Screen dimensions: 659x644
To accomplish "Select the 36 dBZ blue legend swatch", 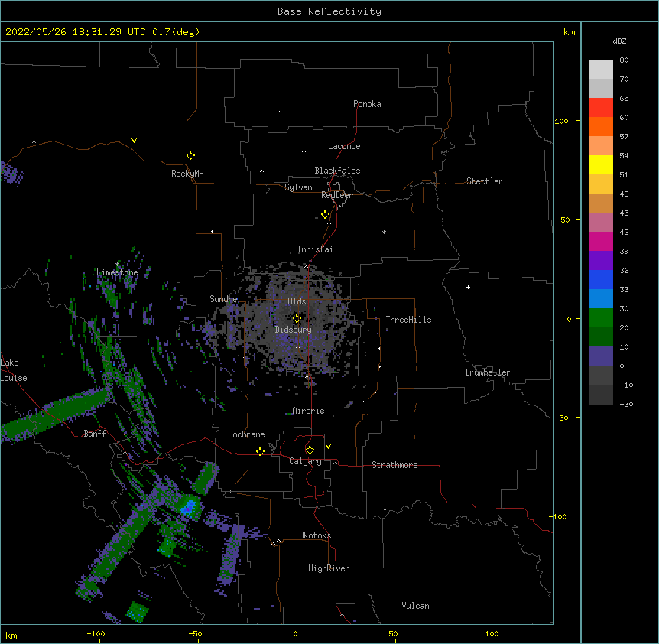I will pyautogui.click(x=601, y=279).
